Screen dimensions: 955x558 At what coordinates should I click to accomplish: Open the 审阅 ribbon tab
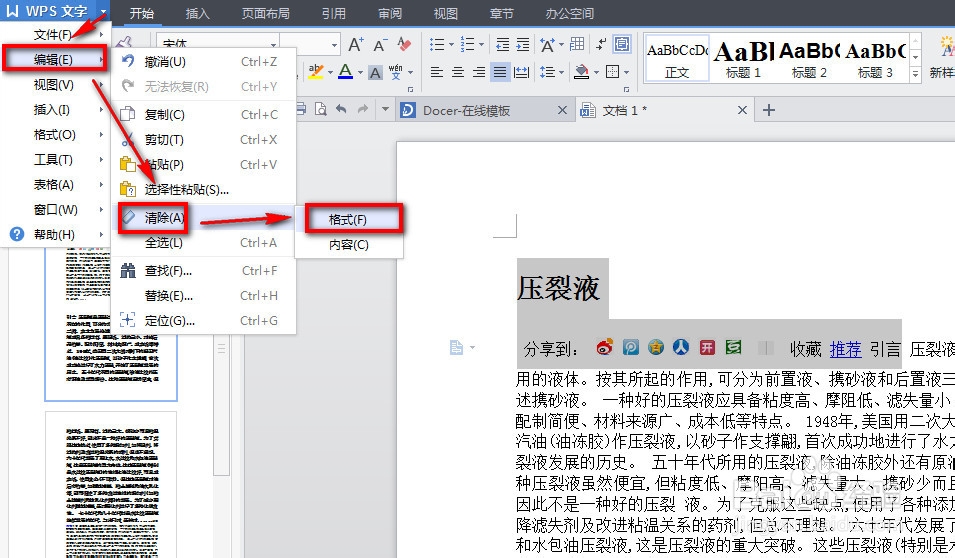click(390, 13)
